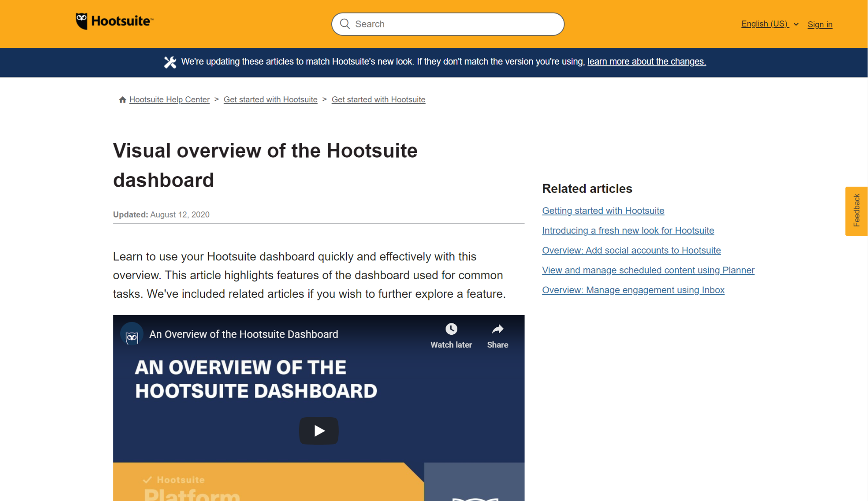
Task: Click the Sign in button
Action: point(820,24)
